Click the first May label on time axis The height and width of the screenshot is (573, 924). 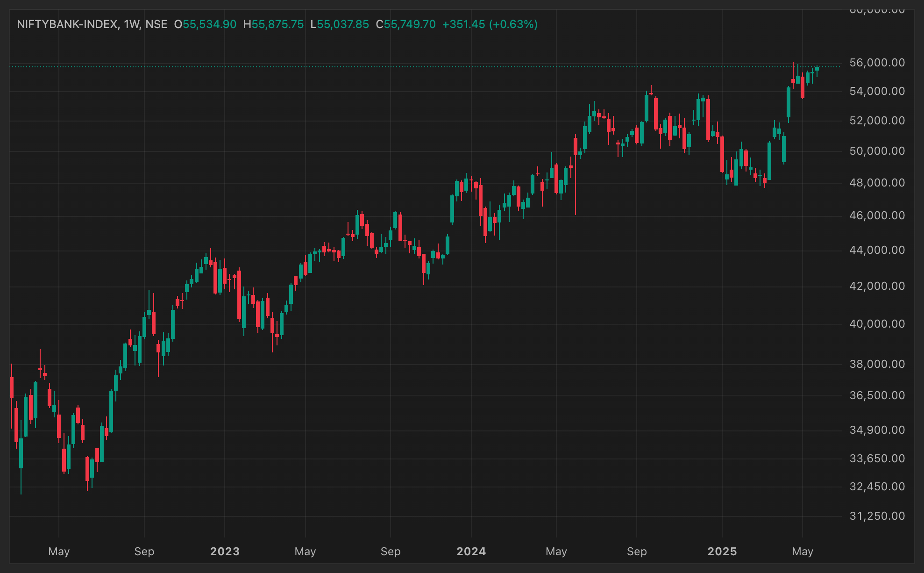59,552
